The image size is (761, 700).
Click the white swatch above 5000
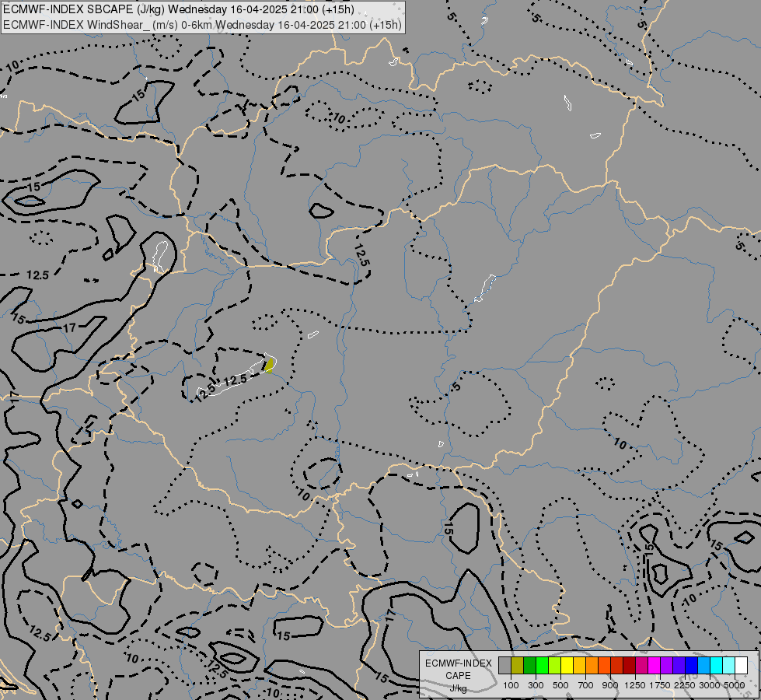(x=741, y=665)
